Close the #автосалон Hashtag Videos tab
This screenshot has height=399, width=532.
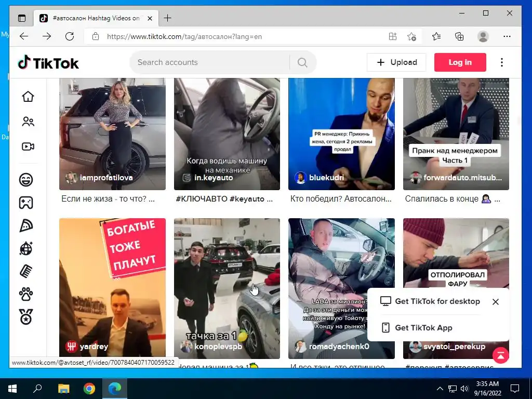(x=150, y=18)
